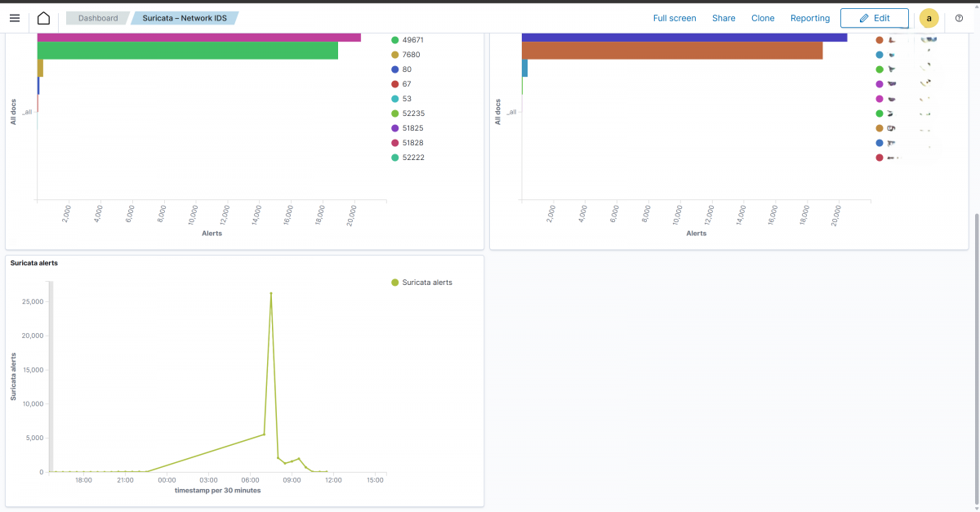Open the main navigation hamburger menu

[15, 18]
